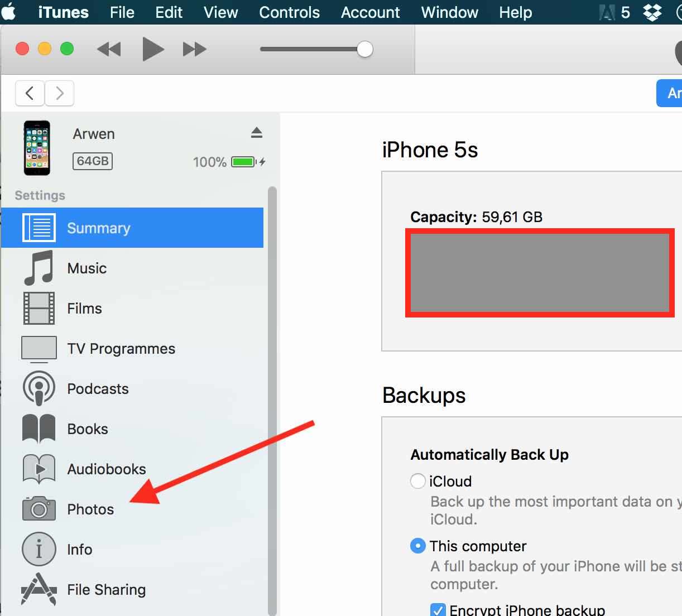Viewport: 682px width, 616px height.
Task: Click the Arwen device name
Action: [94, 134]
